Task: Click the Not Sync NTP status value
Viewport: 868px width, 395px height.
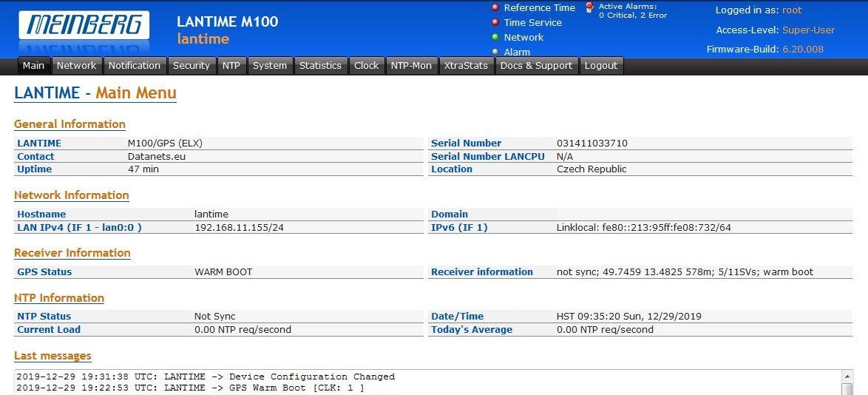Action: (215, 317)
